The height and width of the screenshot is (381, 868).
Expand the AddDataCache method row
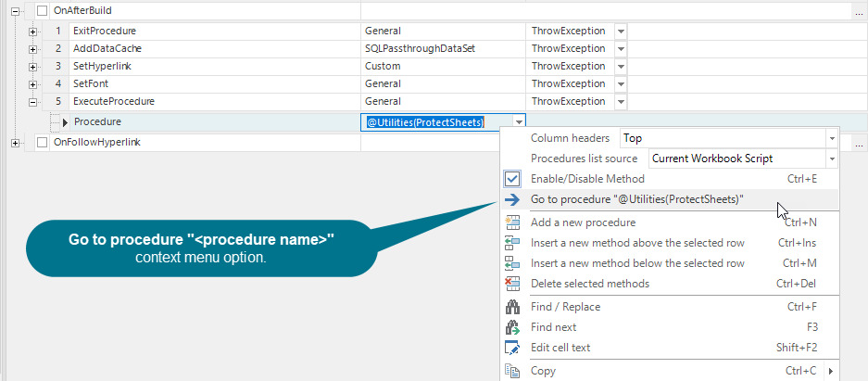[32, 49]
